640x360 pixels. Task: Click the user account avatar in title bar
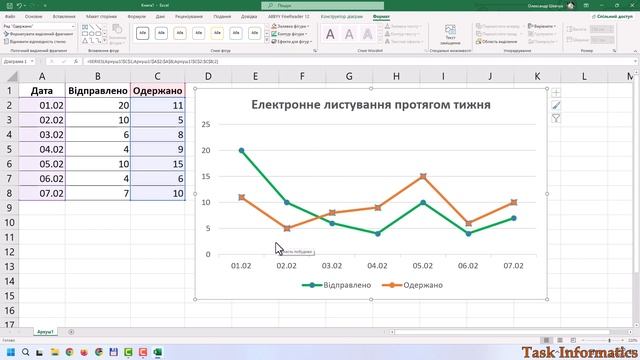[571, 6]
